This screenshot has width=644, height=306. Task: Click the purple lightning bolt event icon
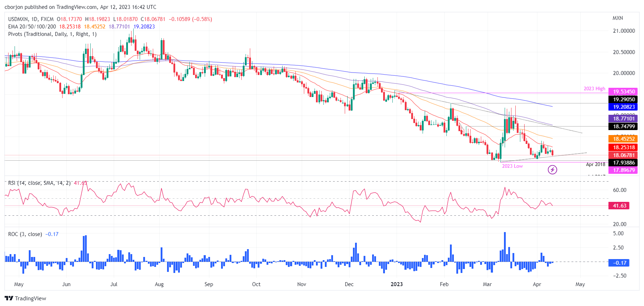point(552,170)
